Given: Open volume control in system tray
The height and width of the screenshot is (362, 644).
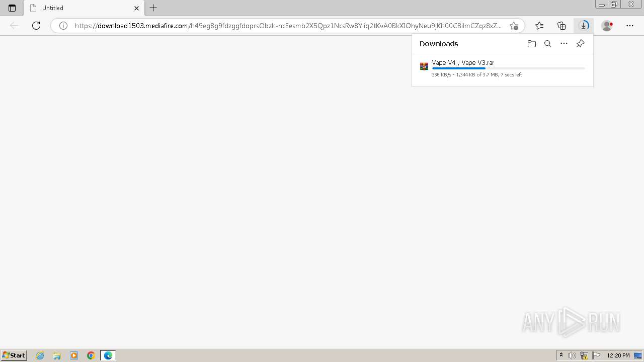Looking at the screenshot, I should tap(573, 355).
